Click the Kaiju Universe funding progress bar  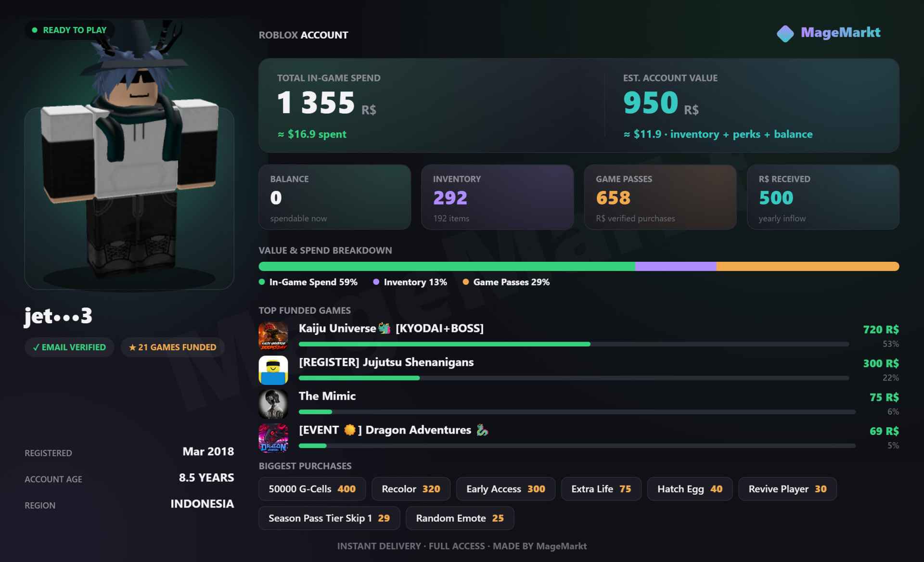coord(574,344)
